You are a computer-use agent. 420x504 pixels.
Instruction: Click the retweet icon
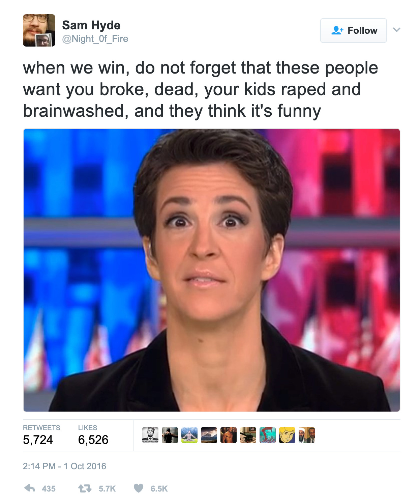click(85, 488)
